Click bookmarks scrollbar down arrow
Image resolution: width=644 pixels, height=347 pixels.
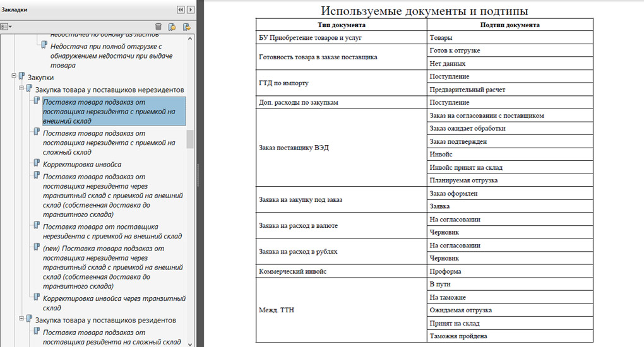(190, 344)
